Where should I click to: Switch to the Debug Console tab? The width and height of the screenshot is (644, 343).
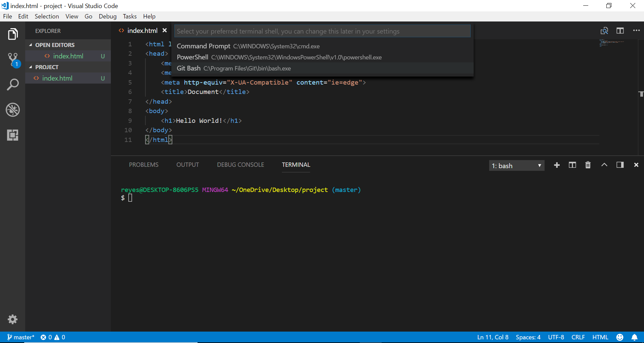pyautogui.click(x=241, y=165)
